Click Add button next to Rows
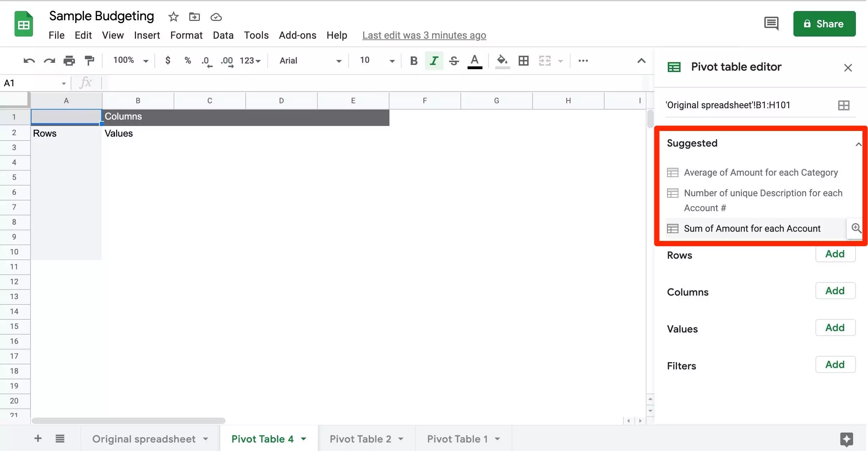This screenshot has width=868, height=451. coord(835,254)
